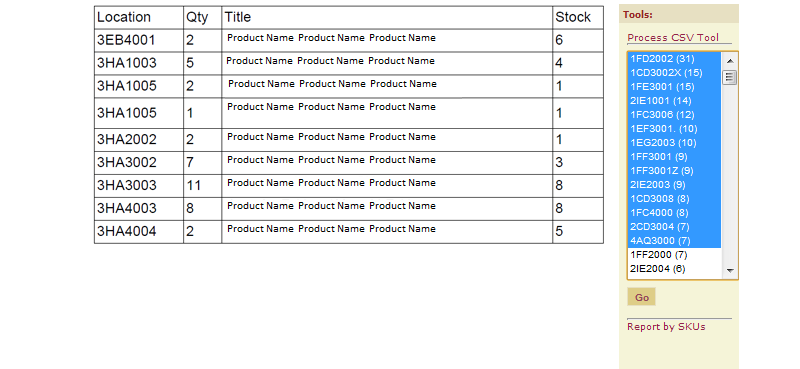Select 1FD2002 (31) in the list
This screenshot has width=800, height=369.
pos(674,59)
